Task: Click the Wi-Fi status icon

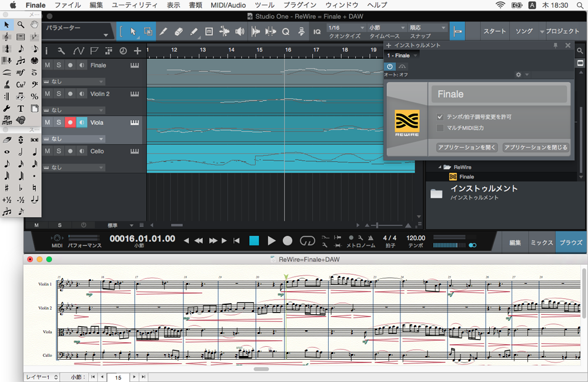Action: [x=500, y=5]
